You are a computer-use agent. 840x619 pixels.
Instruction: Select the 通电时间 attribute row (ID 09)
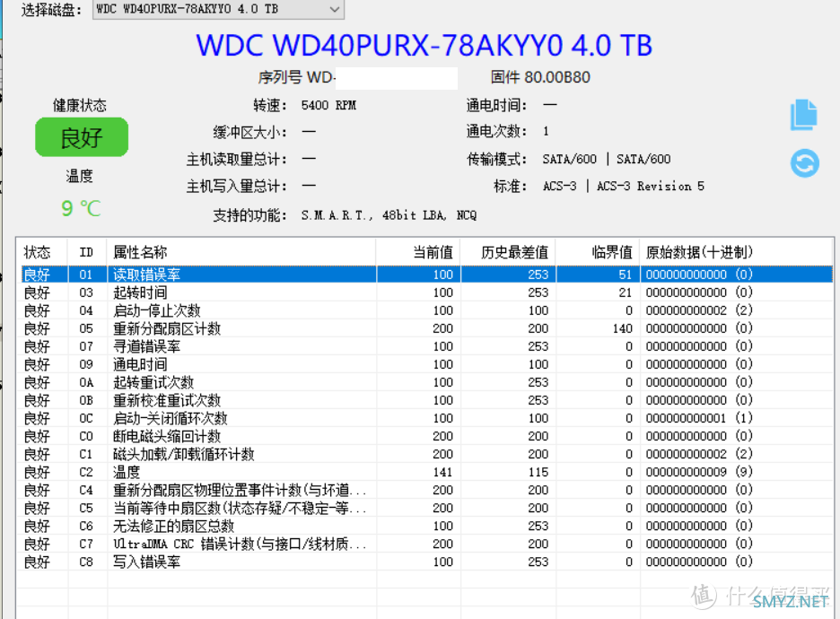(x=426, y=364)
